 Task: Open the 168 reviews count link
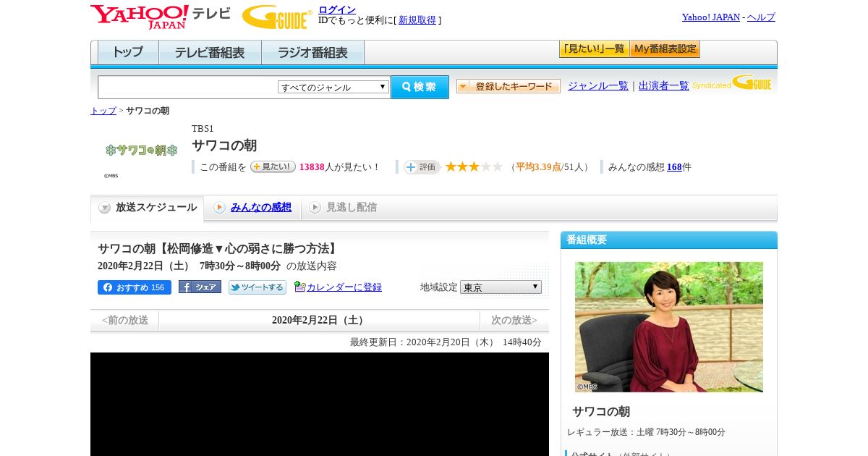click(674, 167)
